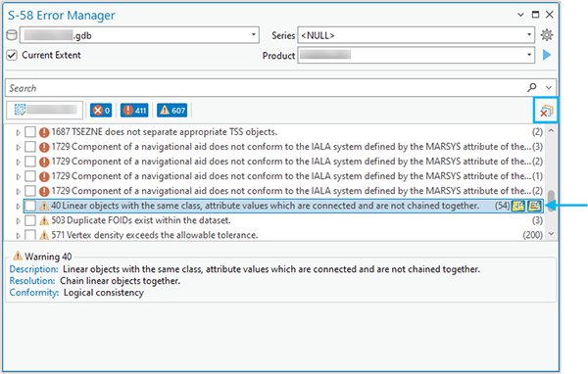
Task: Click 'Chain linear objects together.' resolution text
Action: coord(120,281)
